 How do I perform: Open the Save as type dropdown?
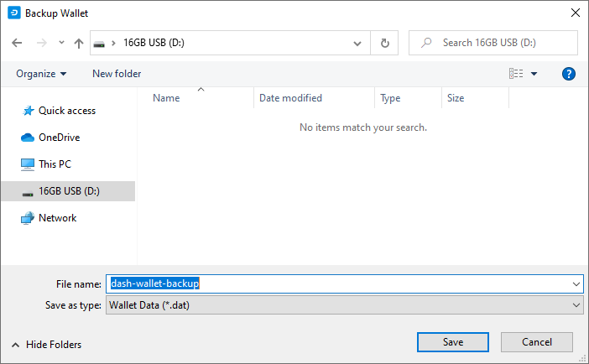click(x=576, y=305)
